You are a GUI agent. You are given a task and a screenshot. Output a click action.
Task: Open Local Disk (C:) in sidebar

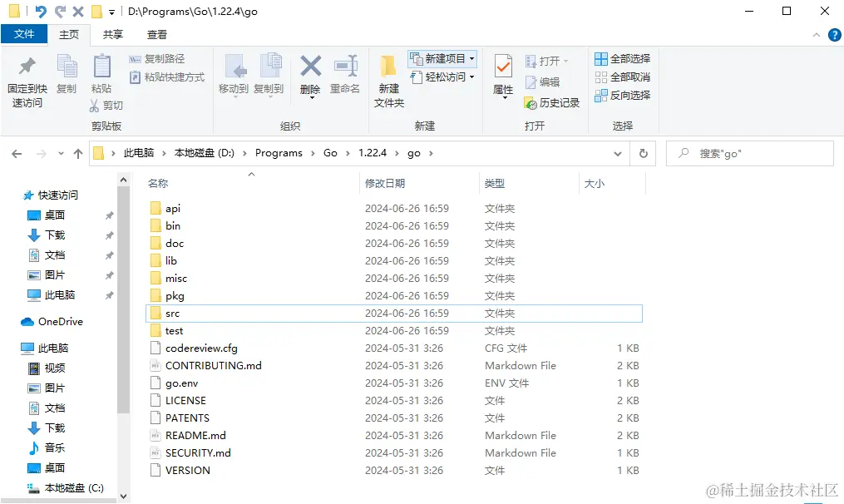(x=74, y=488)
